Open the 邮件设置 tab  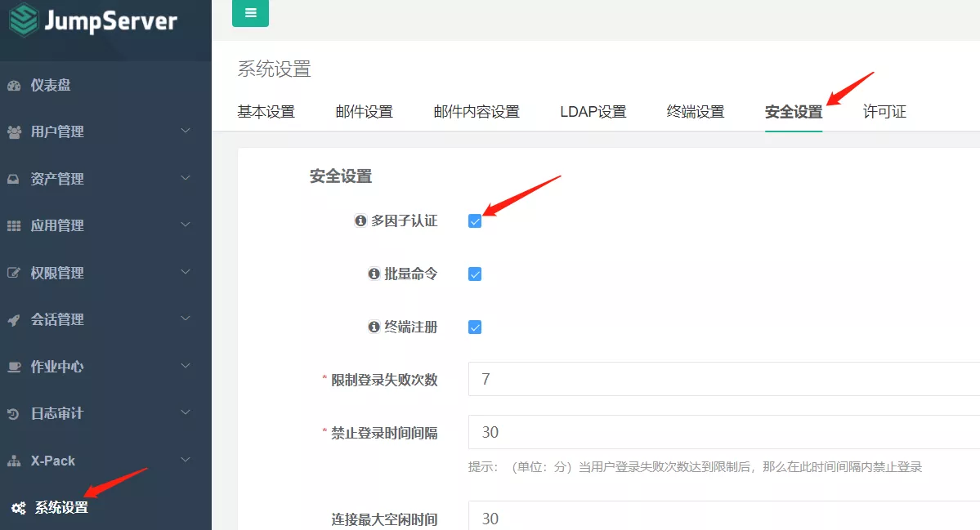coord(364,112)
